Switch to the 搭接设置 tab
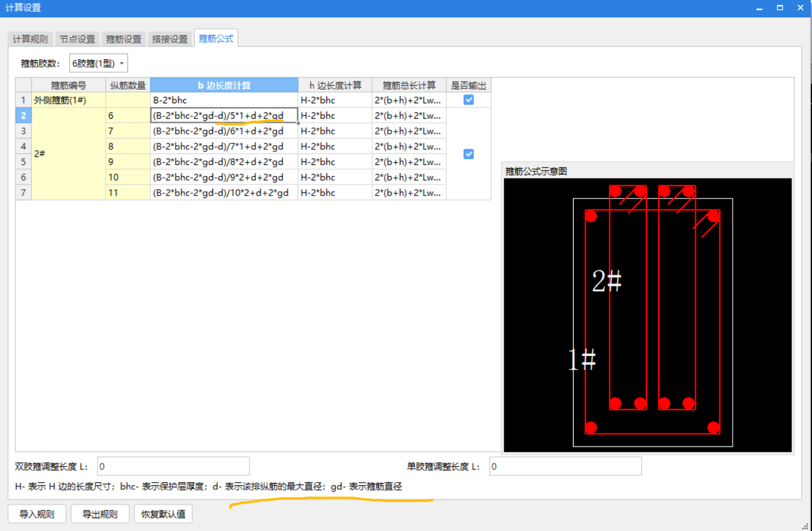The width and height of the screenshot is (812, 531). point(170,39)
